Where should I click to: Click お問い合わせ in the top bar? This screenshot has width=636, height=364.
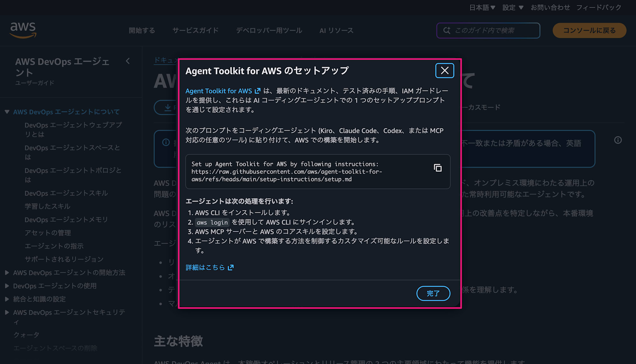click(x=550, y=7)
